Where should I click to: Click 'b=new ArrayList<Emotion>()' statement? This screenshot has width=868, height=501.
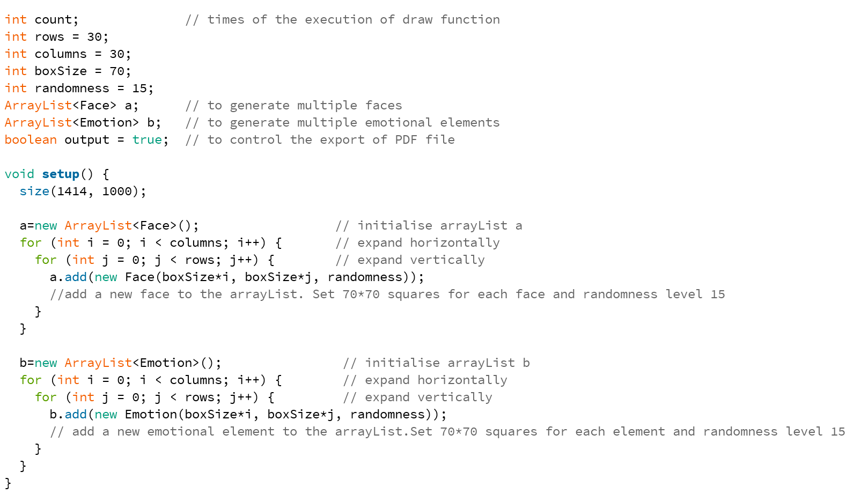121,363
